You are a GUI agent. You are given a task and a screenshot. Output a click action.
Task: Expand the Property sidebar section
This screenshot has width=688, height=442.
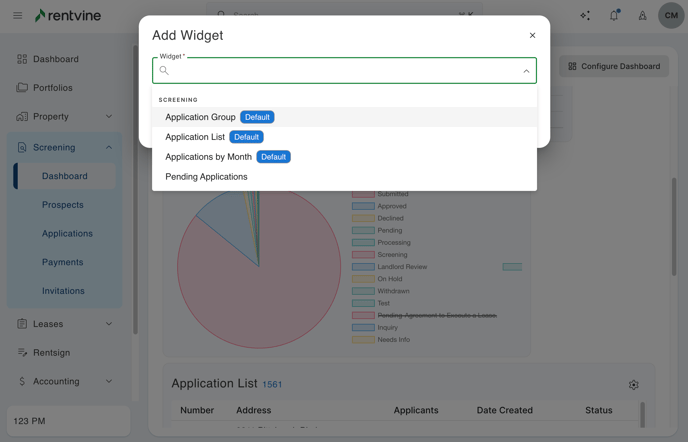click(x=109, y=117)
